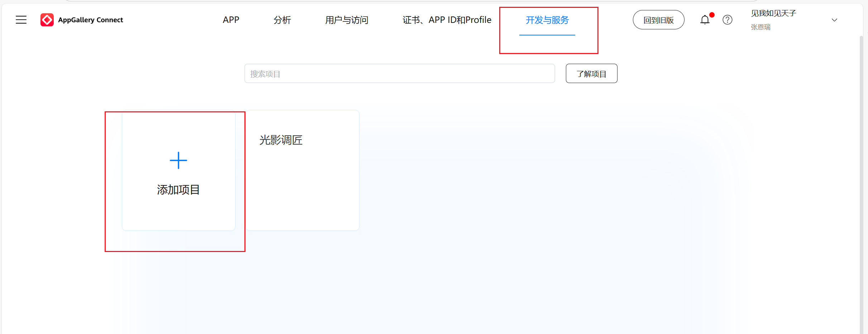Image resolution: width=868 pixels, height=334 pixels.
Task: Open the help question mark icon
Action: (x=728, y=20)
